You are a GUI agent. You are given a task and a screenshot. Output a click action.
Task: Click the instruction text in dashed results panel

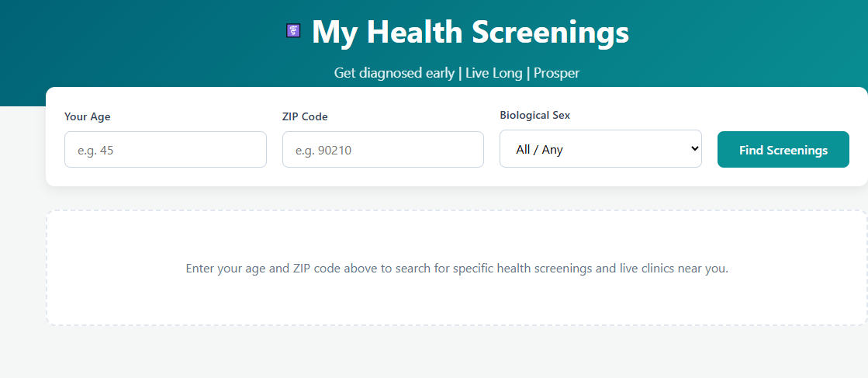pos(457,269)
